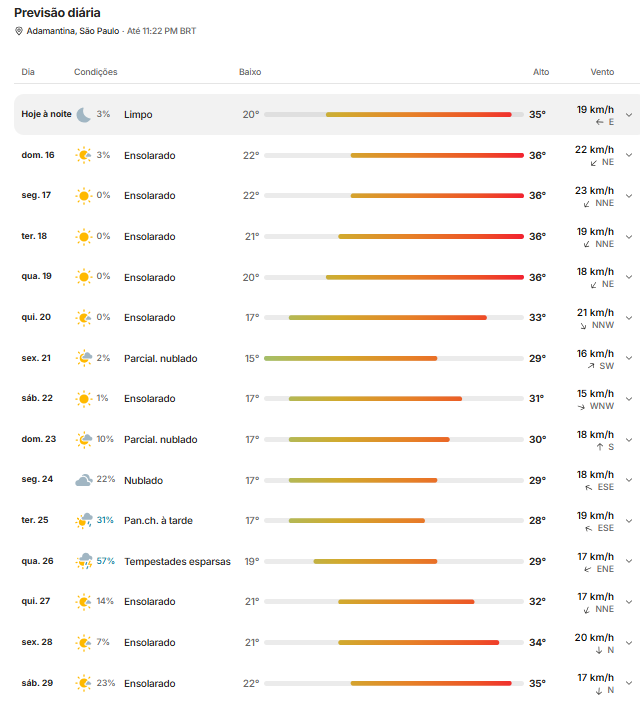
Task: Click the 15° low temperature for sex. 21
Action: (x=252, y=358)
